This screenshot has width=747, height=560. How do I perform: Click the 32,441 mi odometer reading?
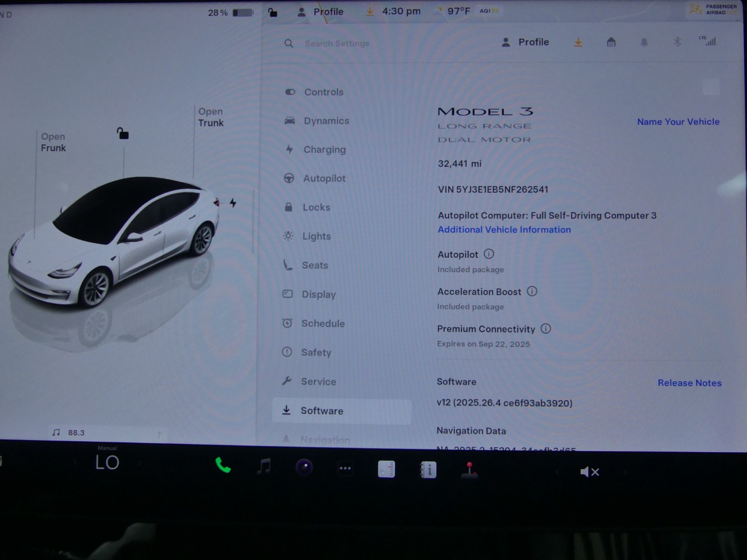pos(460,163)
